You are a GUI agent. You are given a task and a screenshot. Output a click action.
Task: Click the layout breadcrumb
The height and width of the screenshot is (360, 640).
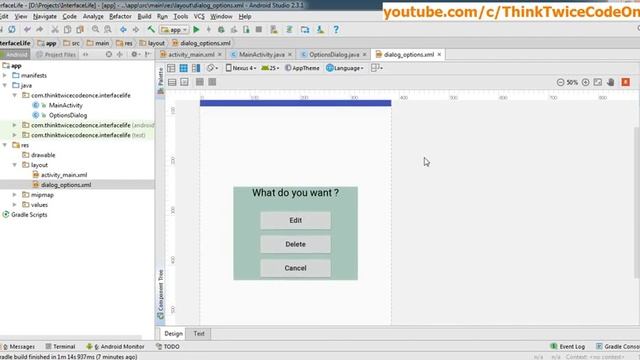(152, 43)
